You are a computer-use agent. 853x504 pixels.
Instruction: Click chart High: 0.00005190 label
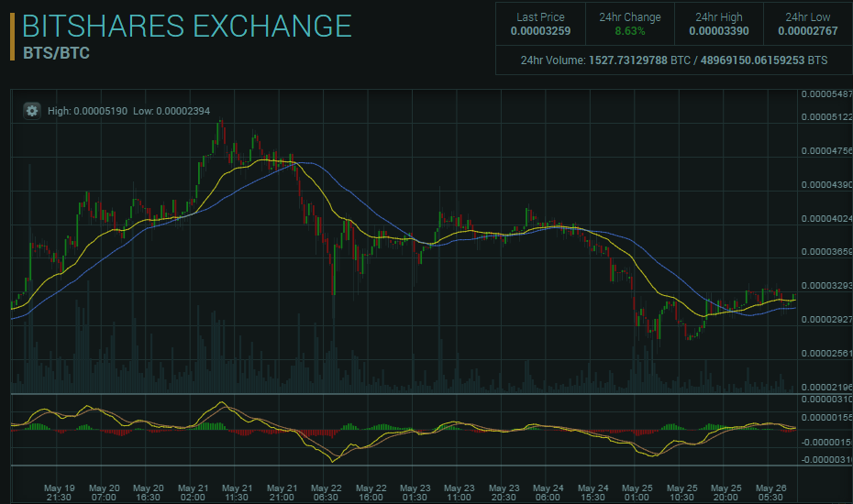[87, 111]
